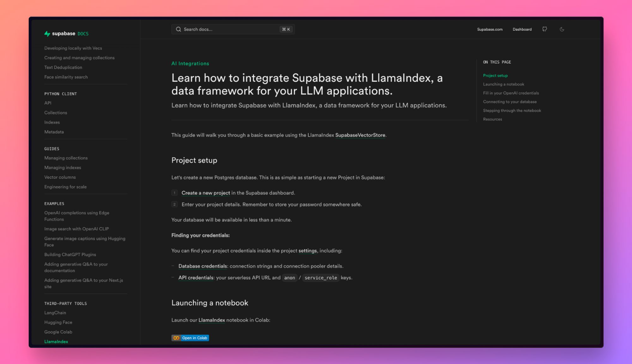The image size is (632, 364).
Task: Open the project settings link
Action: pyautogui.click(x=307, y=251)
